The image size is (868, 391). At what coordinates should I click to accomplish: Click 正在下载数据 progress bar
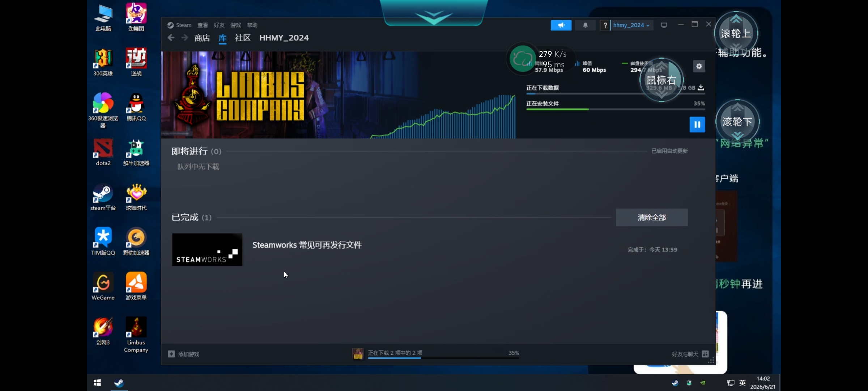tap(616, 94)
